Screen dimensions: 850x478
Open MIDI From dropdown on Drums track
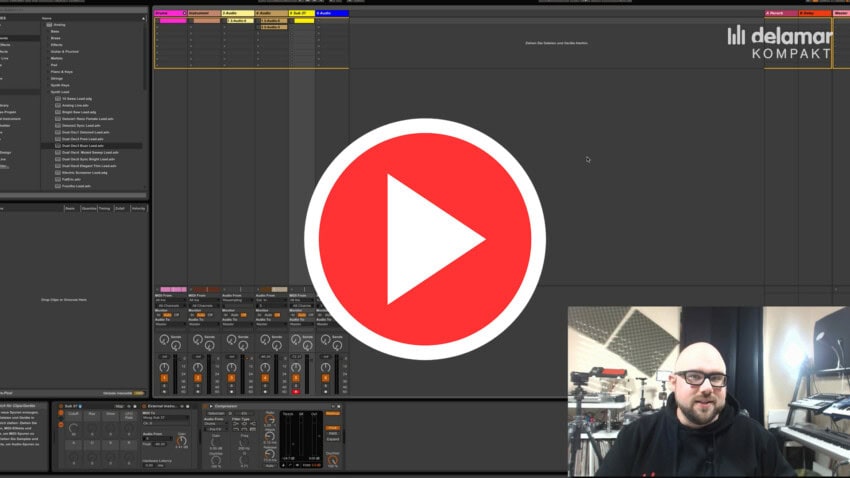[x=170, y=300]
